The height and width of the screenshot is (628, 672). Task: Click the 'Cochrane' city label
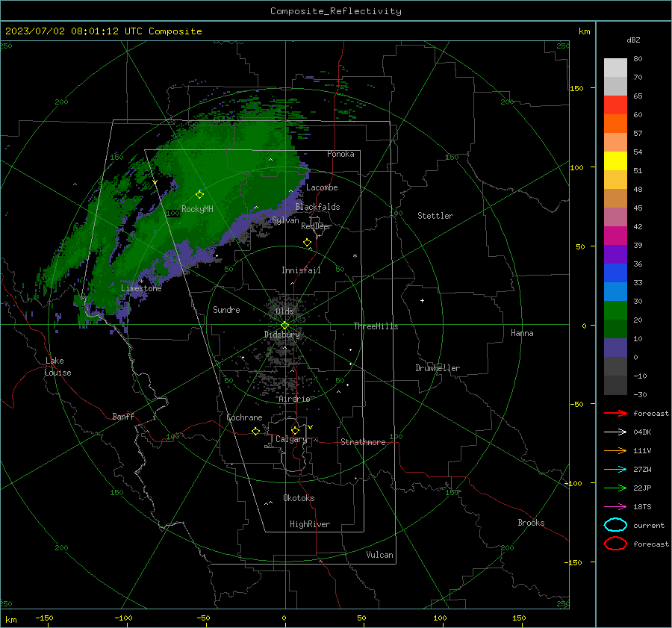tap(244, 417)
